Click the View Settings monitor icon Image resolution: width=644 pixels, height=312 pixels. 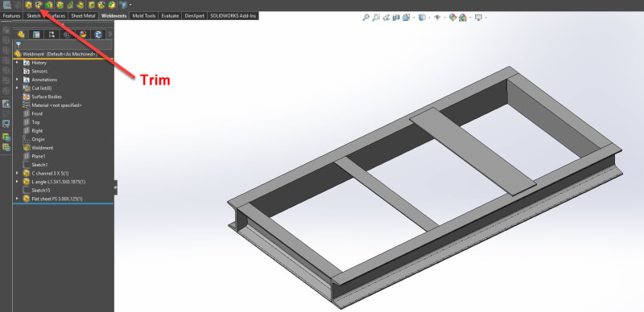tap(478, 17)
